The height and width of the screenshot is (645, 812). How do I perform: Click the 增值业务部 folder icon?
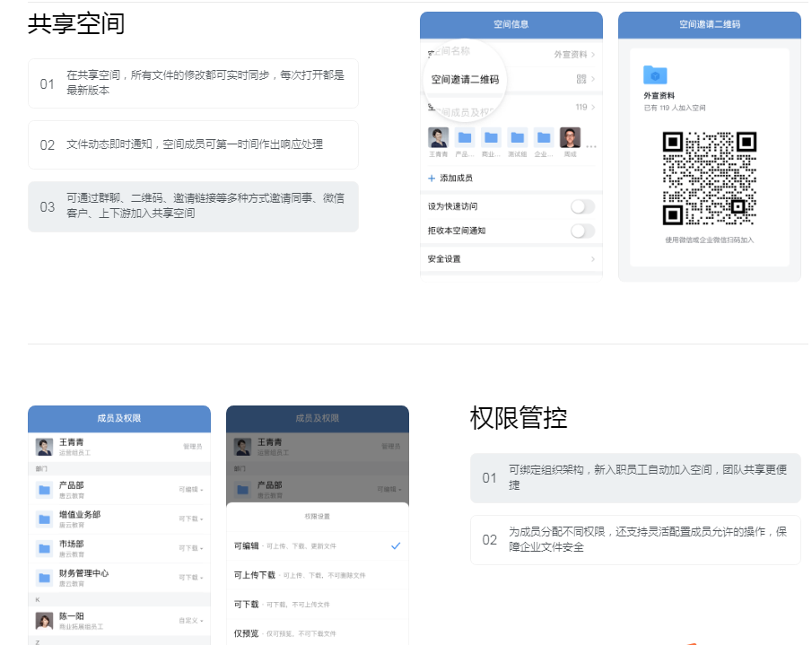click(45, 519)
